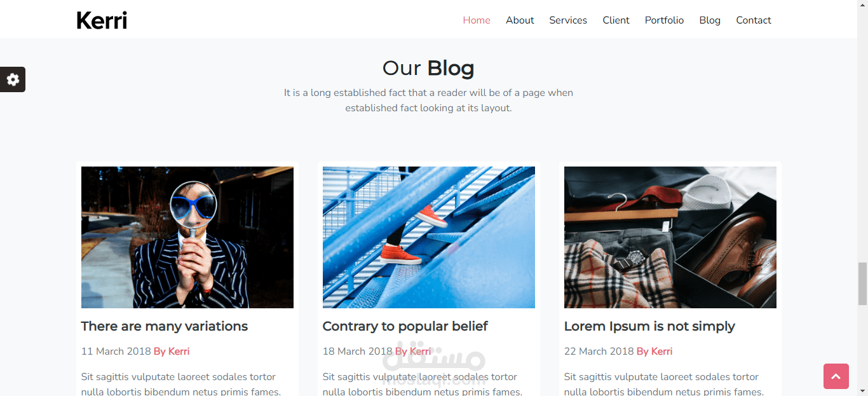Go to the Contact page link
Screen dimensions: 868x396
pos(754,20)
